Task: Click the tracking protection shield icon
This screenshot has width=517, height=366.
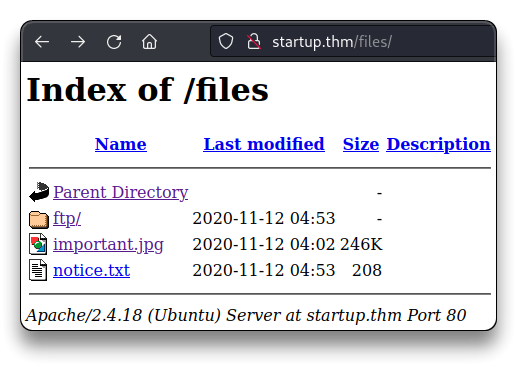Action: [x=226, y=42]
